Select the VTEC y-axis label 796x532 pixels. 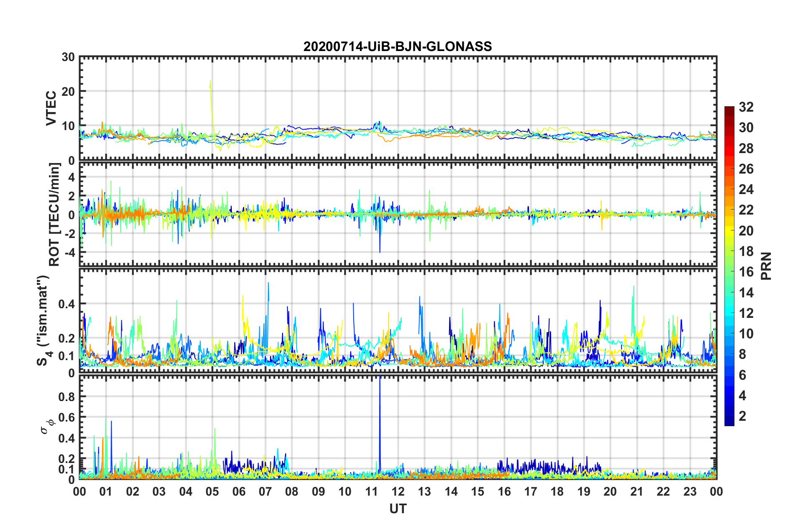51,108
